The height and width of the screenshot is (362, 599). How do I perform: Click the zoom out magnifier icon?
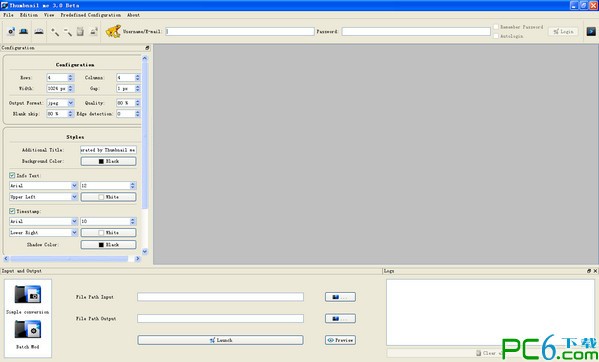[68, 32]
